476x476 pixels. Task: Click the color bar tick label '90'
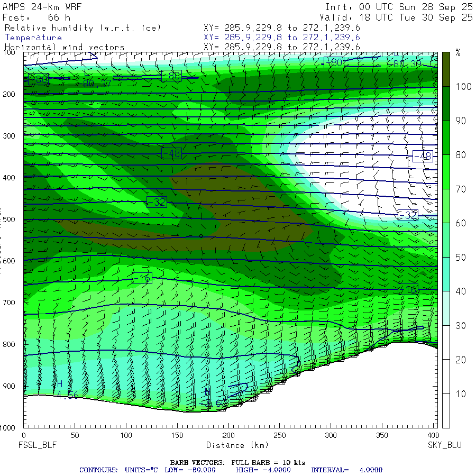pyautogui.click(x=461, y=121)
